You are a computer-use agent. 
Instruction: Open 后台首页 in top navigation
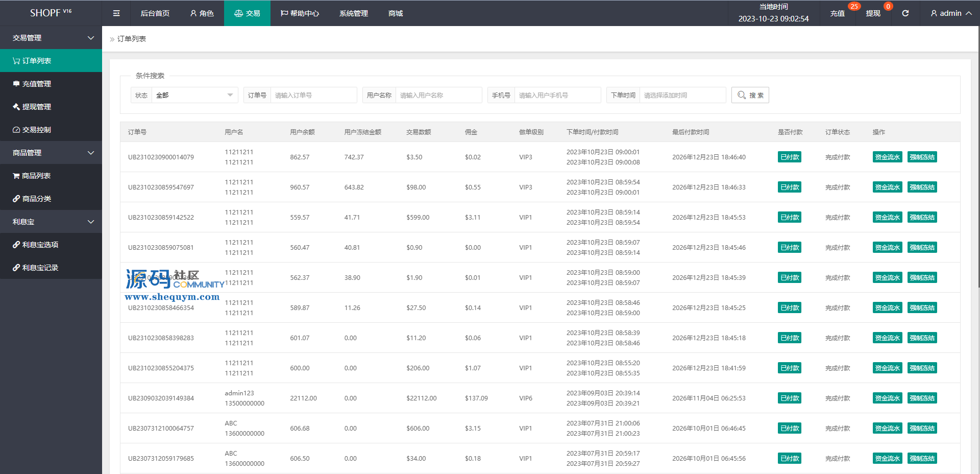click(155, 13)
